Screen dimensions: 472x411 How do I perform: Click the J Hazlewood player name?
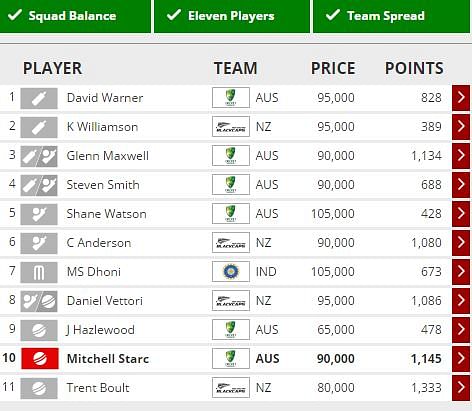click(100, 330)
